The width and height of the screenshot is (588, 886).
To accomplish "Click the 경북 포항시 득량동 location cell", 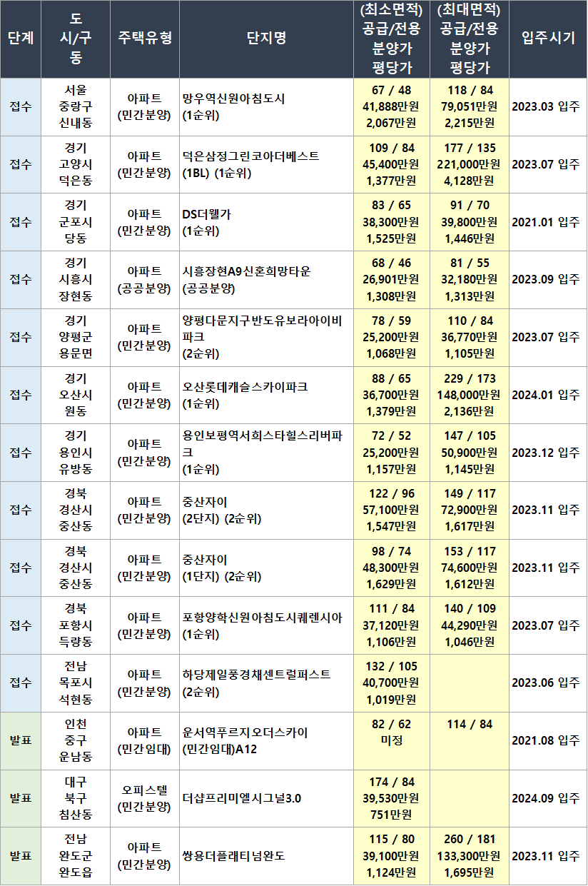I will pyautogui.click(x=76, y=626).
